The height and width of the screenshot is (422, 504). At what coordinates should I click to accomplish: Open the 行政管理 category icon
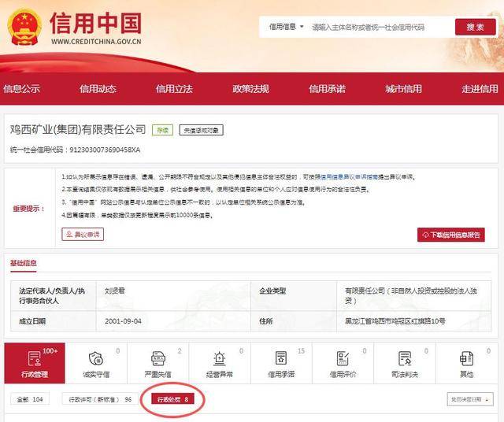coord(35,358)
